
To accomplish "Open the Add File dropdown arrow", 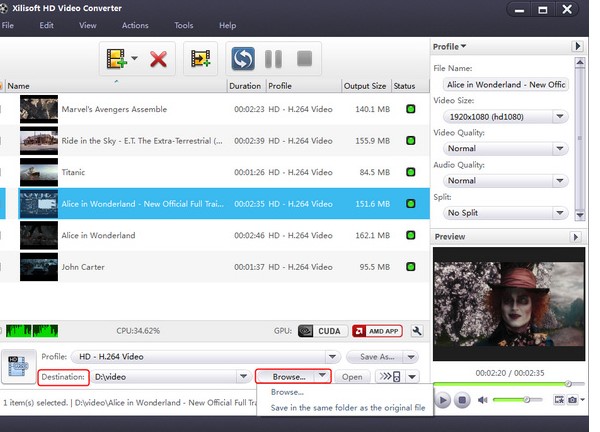I will tap(134, 58).
